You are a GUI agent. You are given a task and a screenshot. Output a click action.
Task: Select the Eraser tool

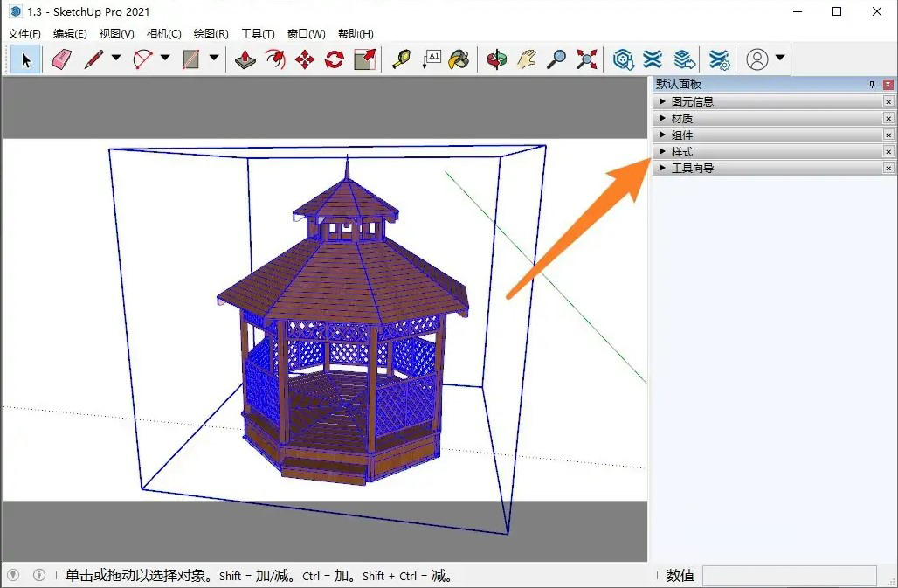[60, 59]
